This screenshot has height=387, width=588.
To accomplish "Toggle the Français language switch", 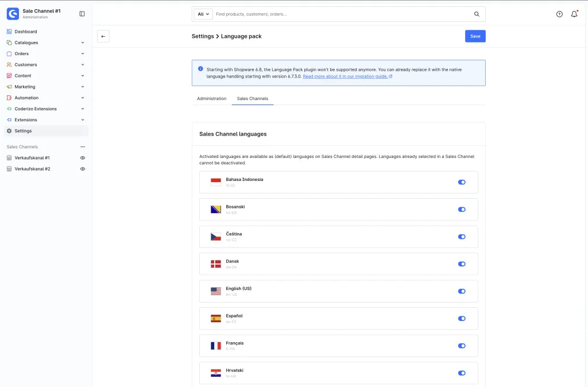I will pyautogui.click(x=462, y=346).
